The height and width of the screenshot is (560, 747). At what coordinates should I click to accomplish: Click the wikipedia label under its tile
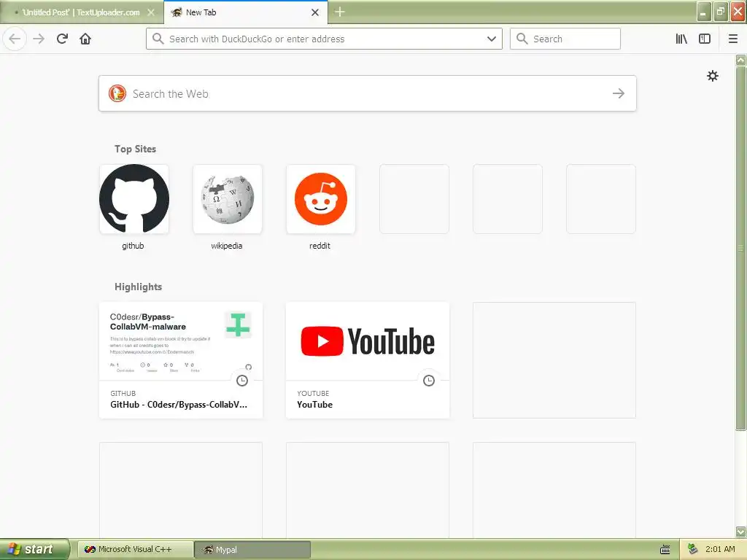(227, 246)
